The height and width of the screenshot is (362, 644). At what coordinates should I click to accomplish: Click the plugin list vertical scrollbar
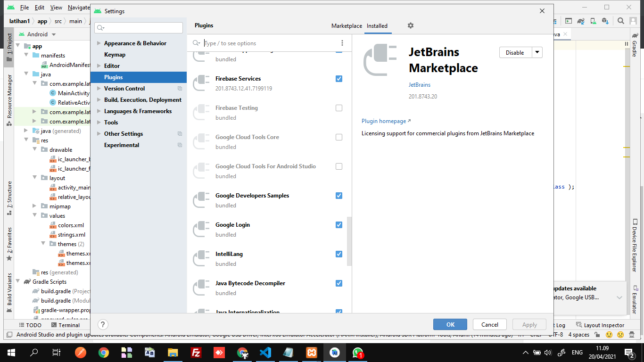349,241
